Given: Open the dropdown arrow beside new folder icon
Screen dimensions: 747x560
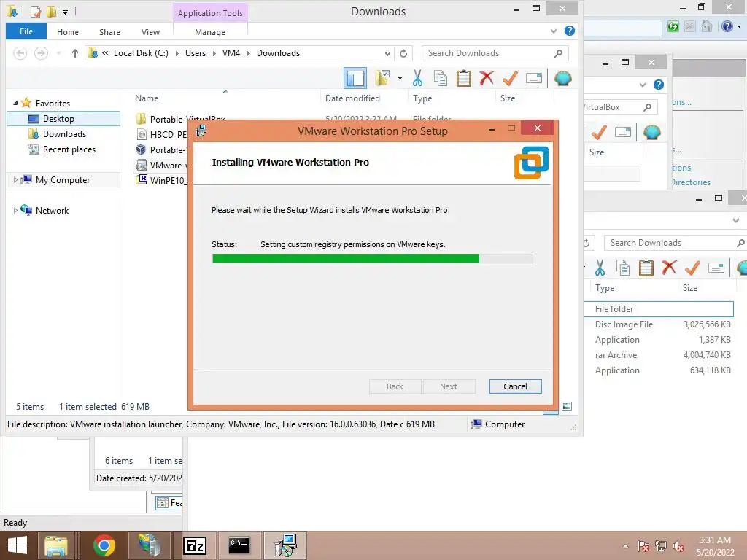Looking at the screenshot, I should point(400,78).
